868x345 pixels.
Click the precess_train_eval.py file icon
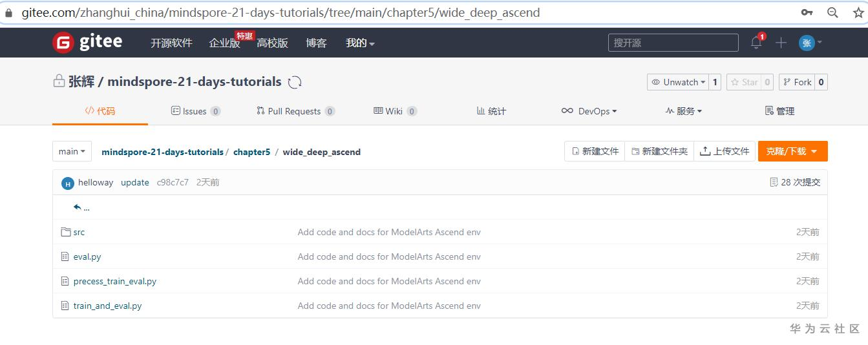(65, 281)
